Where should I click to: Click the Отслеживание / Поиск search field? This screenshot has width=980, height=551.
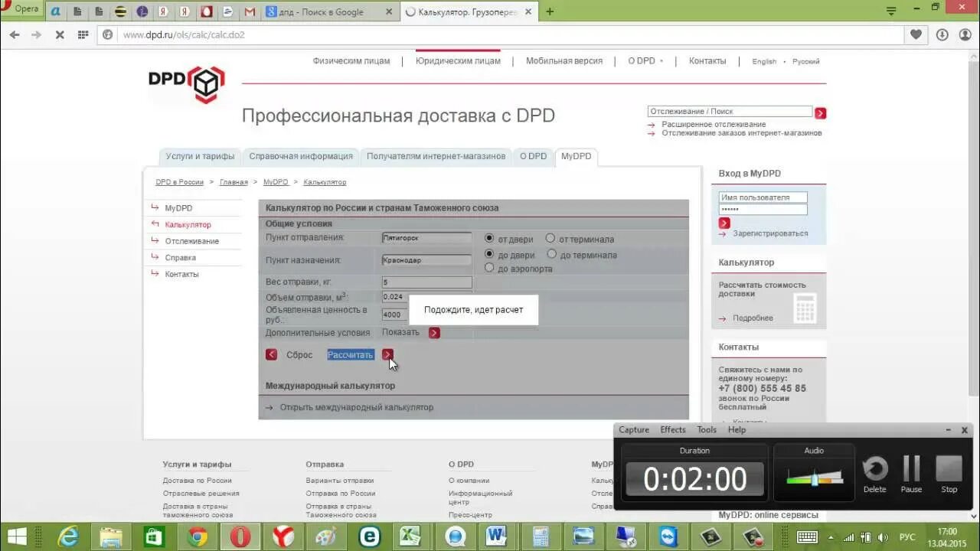coord(730,112)
